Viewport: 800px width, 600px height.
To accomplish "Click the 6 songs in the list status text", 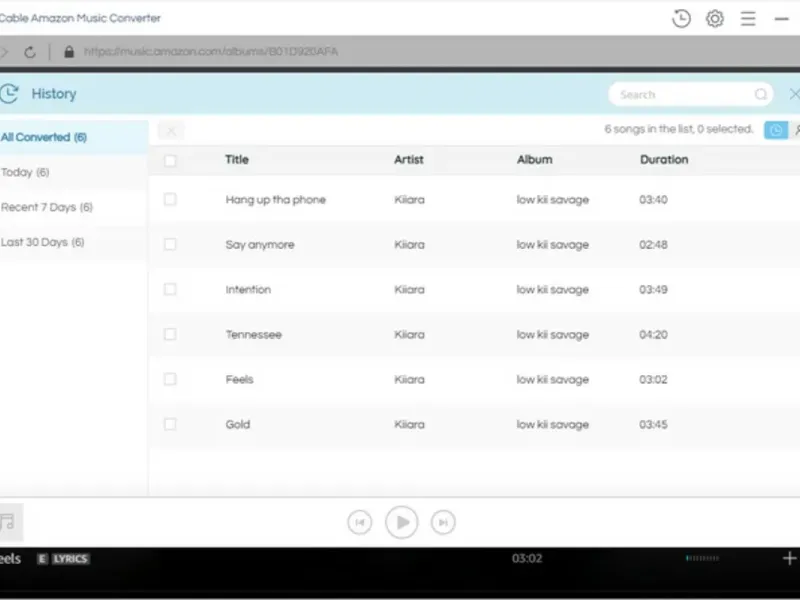I will pyautogui.click(x=679, y=129).
